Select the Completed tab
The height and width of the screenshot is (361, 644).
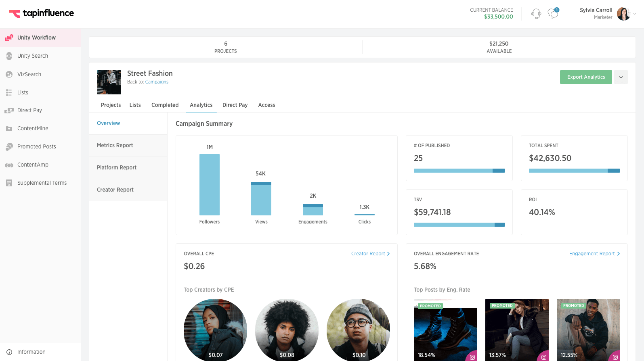(165, 105)
